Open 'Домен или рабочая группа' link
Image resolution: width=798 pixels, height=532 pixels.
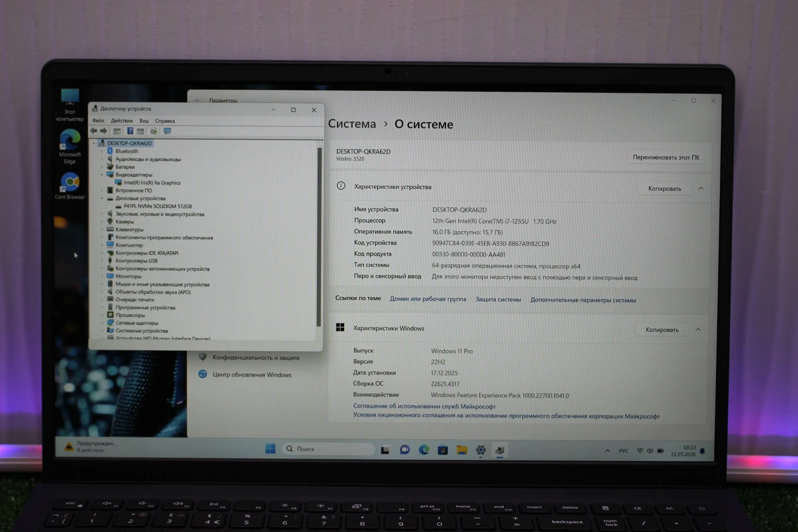(x=428, y=299)
